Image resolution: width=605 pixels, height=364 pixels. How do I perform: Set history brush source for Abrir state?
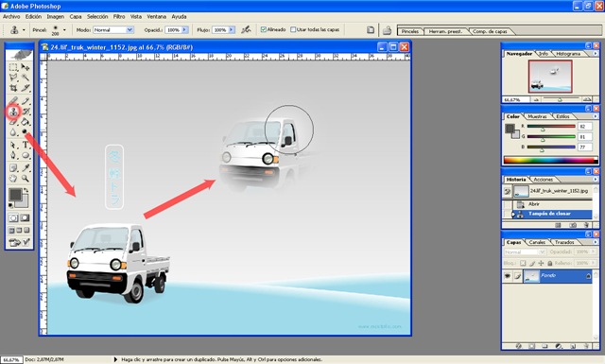(x=507, y=204)
